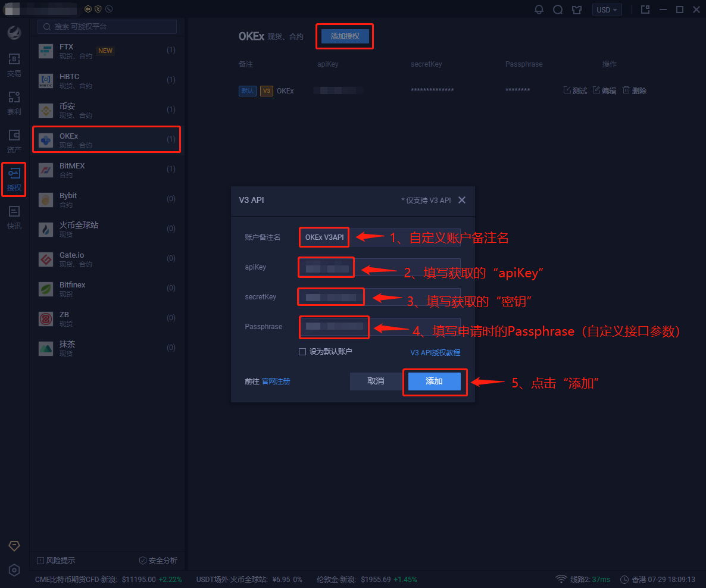Click the V3 badge in OKEx row
Viewport: 706px width, 588px height.
[x=267, y=91]
